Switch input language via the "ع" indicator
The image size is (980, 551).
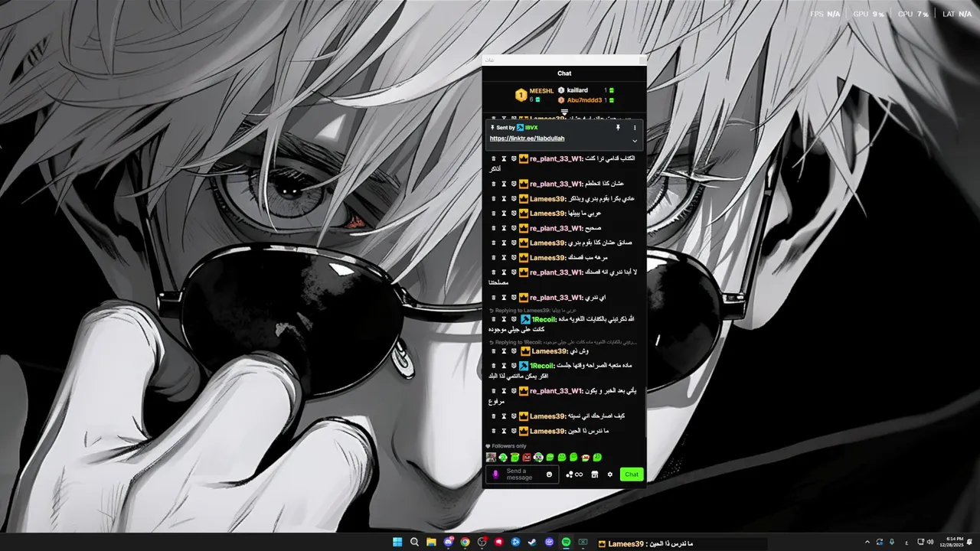click(906, 542)
